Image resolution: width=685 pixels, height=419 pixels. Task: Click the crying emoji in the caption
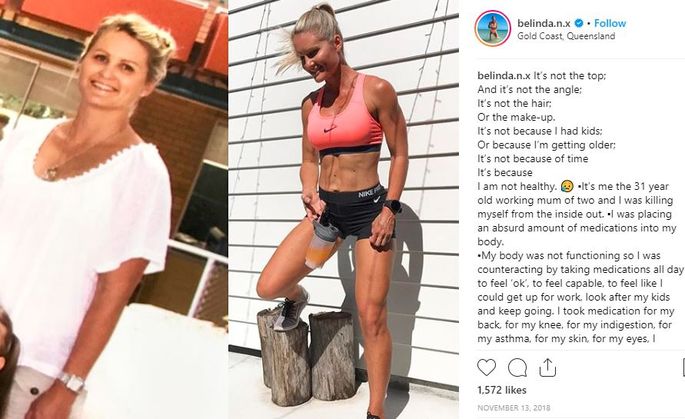tap(567, 187)
